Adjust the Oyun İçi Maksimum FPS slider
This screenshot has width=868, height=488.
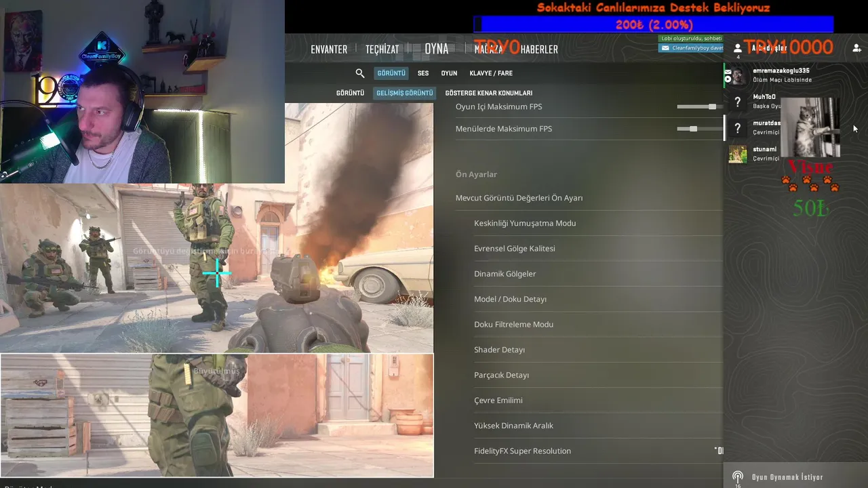tap(698, 106)
